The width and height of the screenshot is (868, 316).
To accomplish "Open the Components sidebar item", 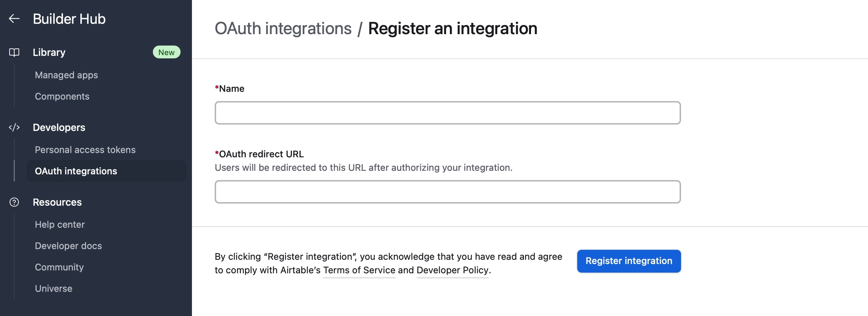I will 62,96.
